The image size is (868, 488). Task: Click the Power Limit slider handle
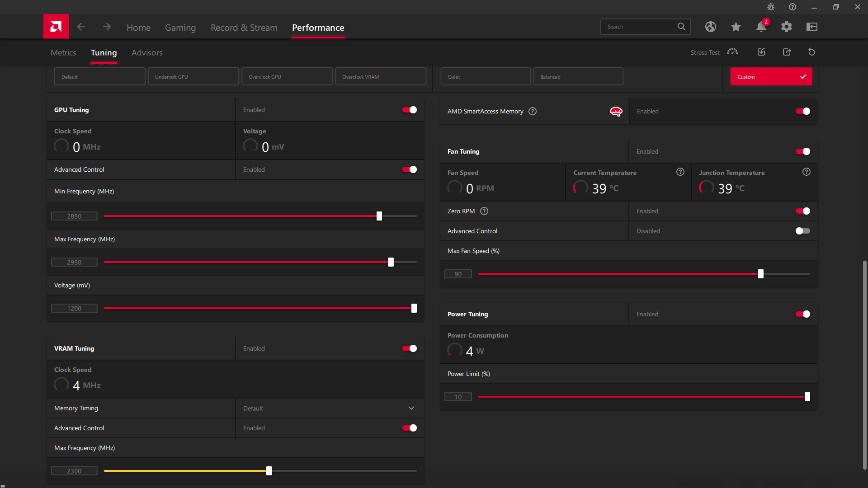pyautogui.click(x=807, y=397)
